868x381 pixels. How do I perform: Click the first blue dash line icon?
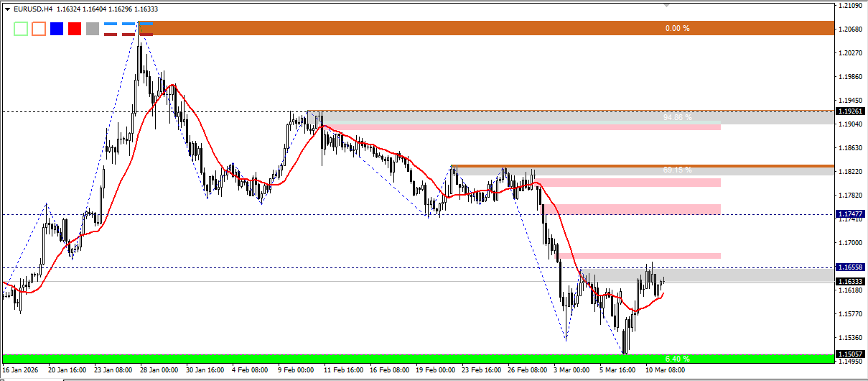coord(111,24)
